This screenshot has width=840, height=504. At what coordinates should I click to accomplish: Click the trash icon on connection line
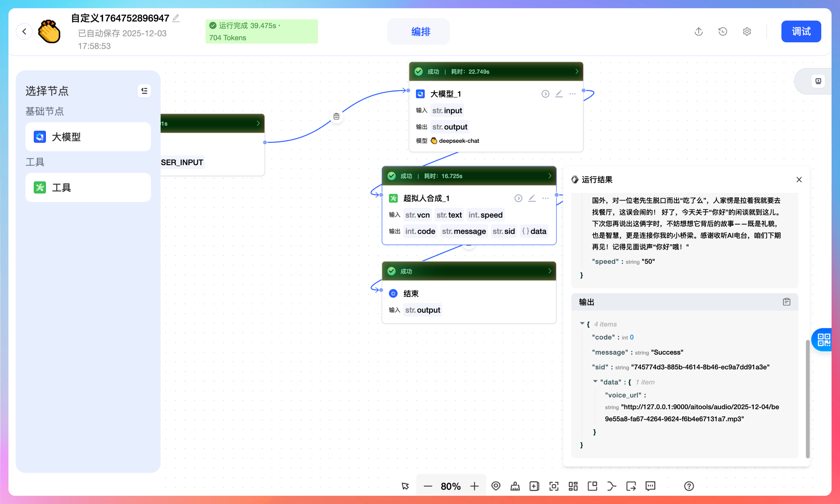[x=336, y=116]
